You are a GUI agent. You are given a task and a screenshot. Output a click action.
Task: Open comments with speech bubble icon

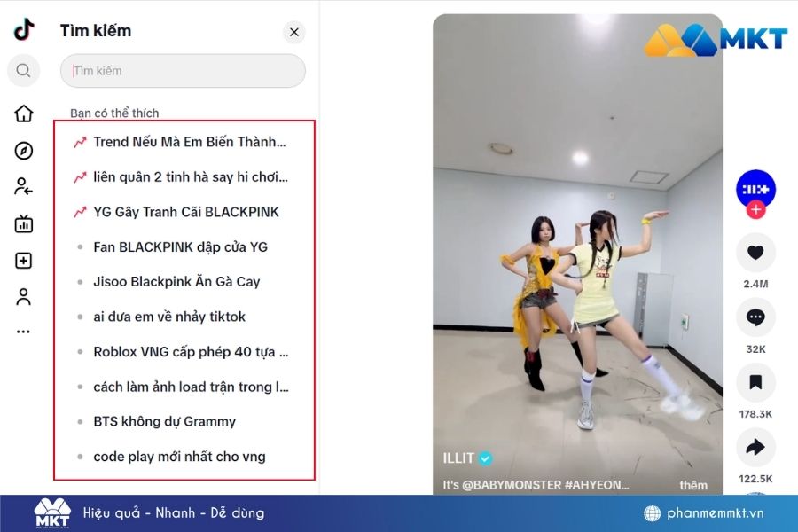pos(755,317)
